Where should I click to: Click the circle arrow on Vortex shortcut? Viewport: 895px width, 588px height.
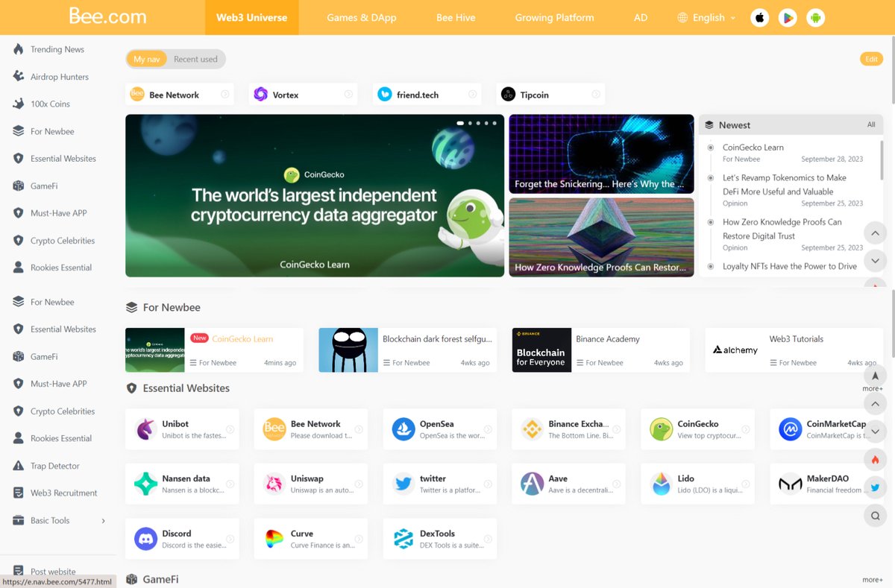point(348,95)
